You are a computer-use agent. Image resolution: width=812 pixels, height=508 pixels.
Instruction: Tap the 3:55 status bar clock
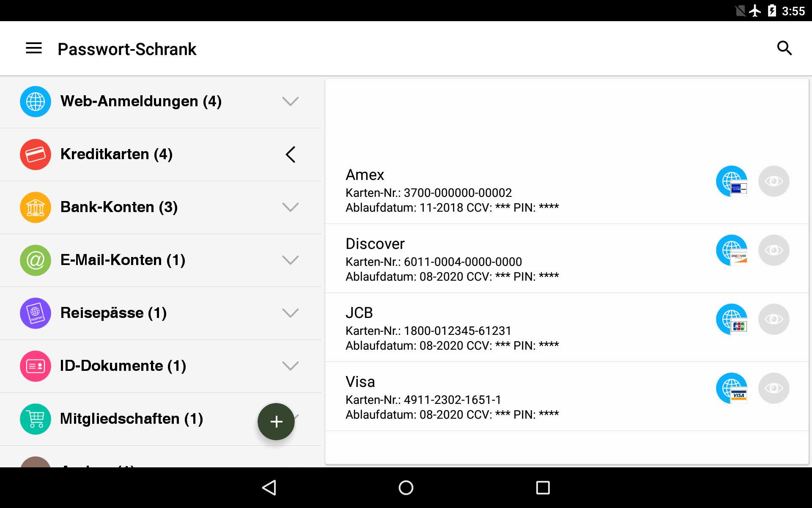click(x=793, y=11)
